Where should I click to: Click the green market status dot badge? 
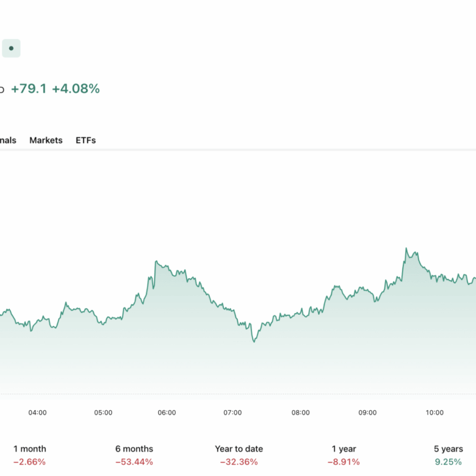pyautogui.click(x=11, y=48)
